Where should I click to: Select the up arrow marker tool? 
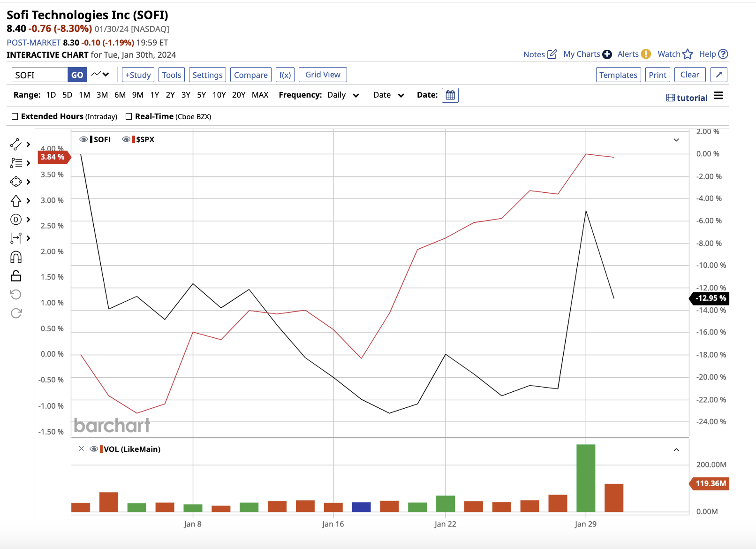click(16, 201)
